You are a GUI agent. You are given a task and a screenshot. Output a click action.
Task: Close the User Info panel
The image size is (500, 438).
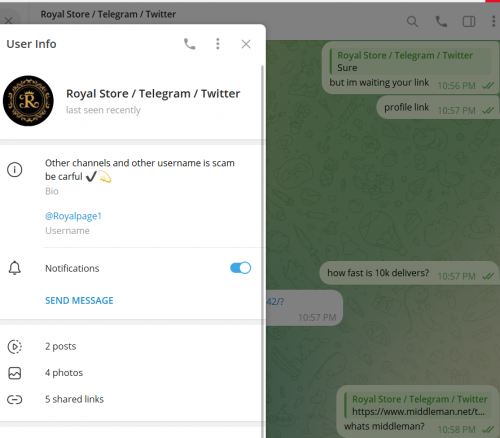pyautogui.click(x=246, y=44)
